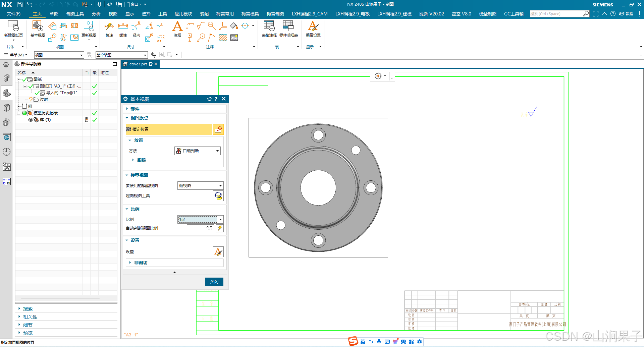Open the scale 1:2 dropdown arrow
The height and width of the screenshot is (347, 644).
pyautogui.click(x=220, y=220)
